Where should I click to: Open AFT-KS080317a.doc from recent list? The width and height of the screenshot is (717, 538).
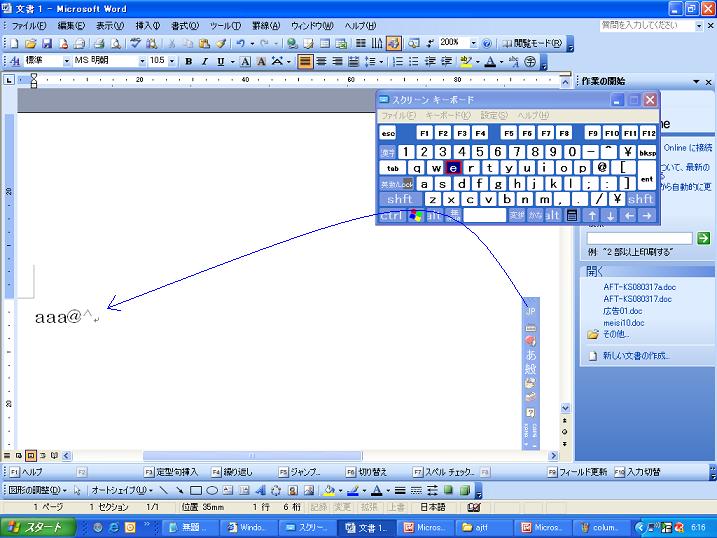(639, 287)
